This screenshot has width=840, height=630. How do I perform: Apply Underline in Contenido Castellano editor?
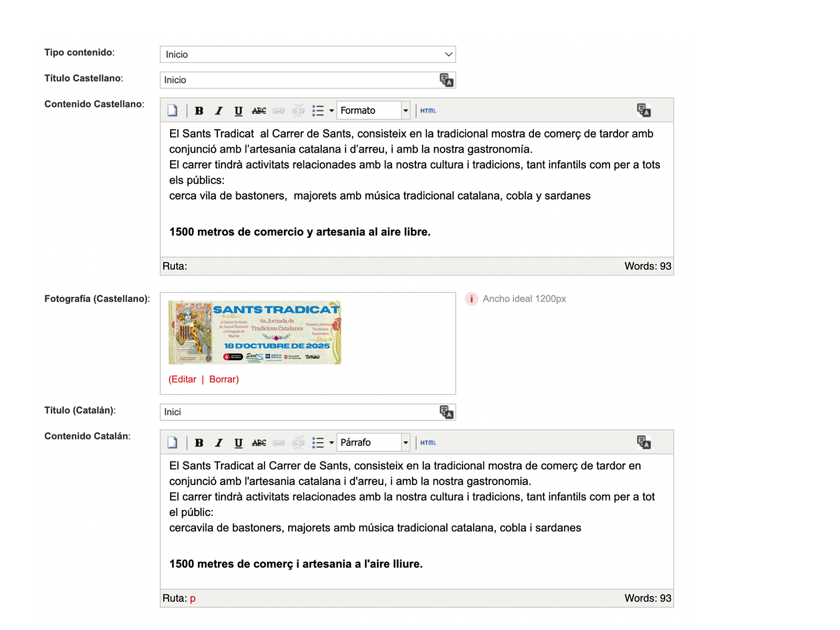click(x=238, y=111)
